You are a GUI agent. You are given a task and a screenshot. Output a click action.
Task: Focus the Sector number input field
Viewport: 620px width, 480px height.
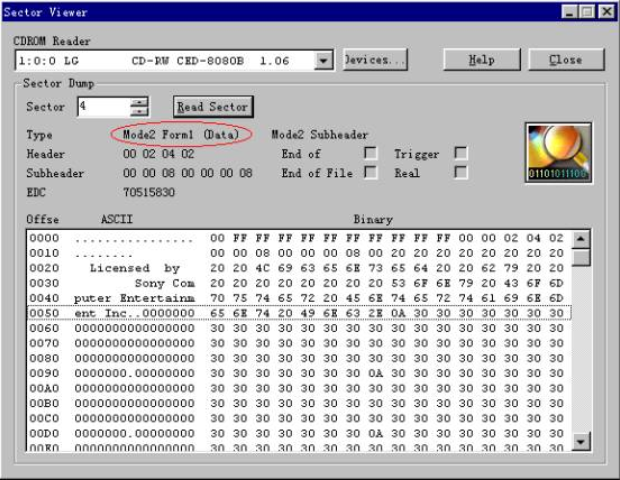(x=104, y=107)
